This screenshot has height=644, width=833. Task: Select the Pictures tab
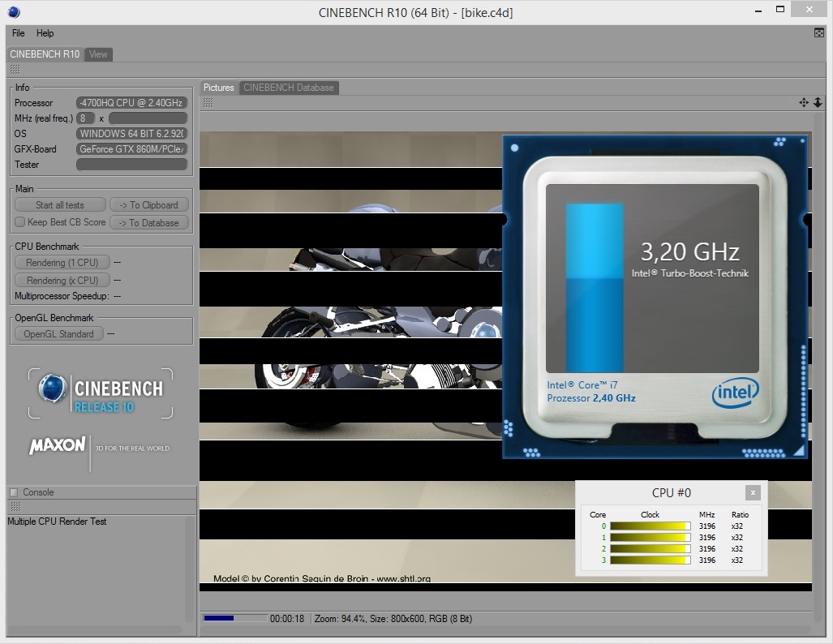(x=218, y=88)
